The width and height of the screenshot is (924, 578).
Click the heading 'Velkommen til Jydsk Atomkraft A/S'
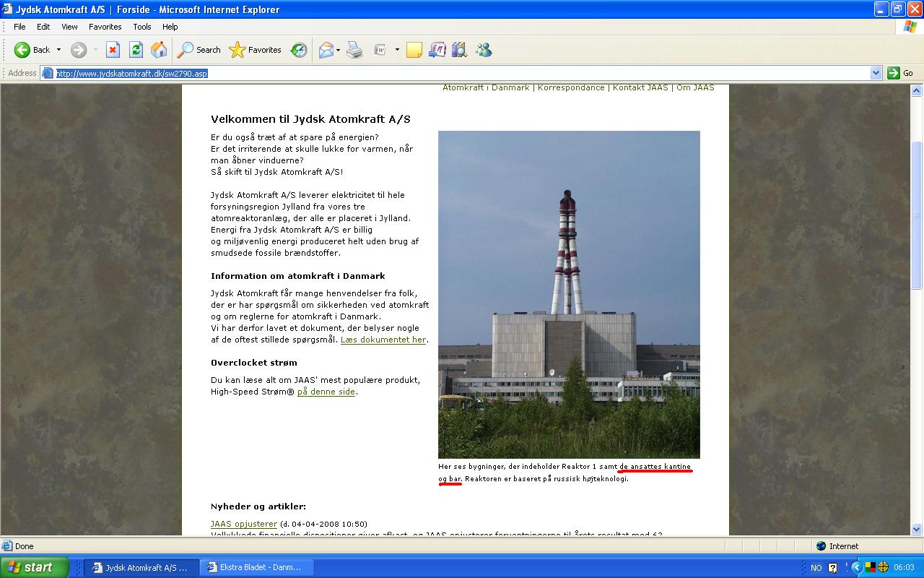(x=310, y=119)
